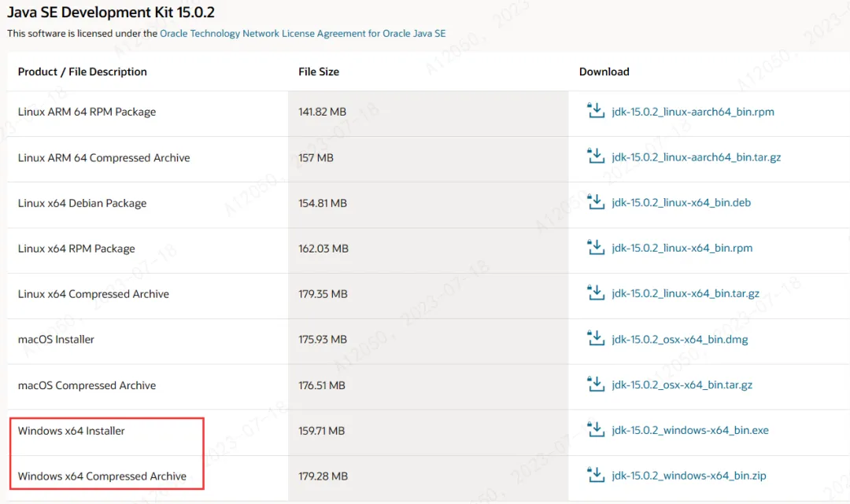Select the Windows x64 Compressed Archive text
Screen dimensions: 850x504
coord(102,476)
